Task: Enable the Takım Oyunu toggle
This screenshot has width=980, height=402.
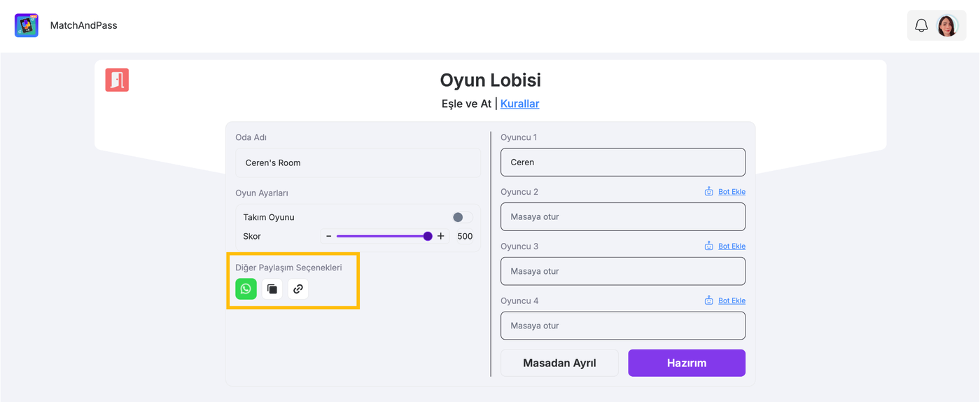Action: [462, 217]
